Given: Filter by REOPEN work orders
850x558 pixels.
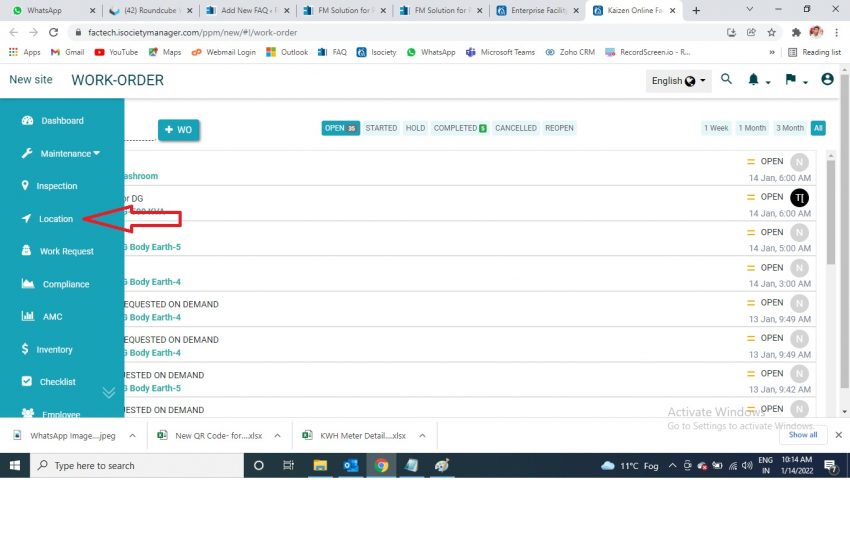Looking at the screenshot, I should tap(559, 128).
